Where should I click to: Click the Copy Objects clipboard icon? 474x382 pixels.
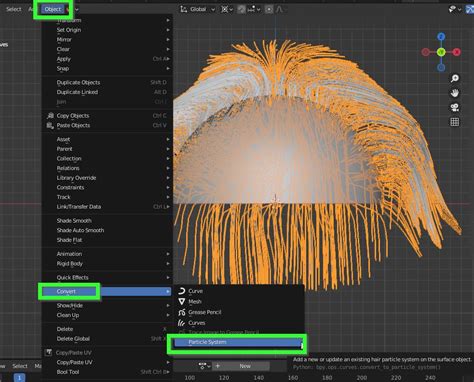coord(50,116)
